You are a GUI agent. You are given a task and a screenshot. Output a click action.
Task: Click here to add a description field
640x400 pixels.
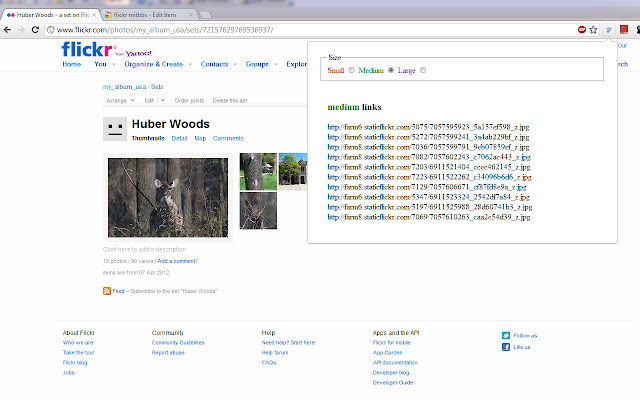pyautogui.click(x=144, y=249)
